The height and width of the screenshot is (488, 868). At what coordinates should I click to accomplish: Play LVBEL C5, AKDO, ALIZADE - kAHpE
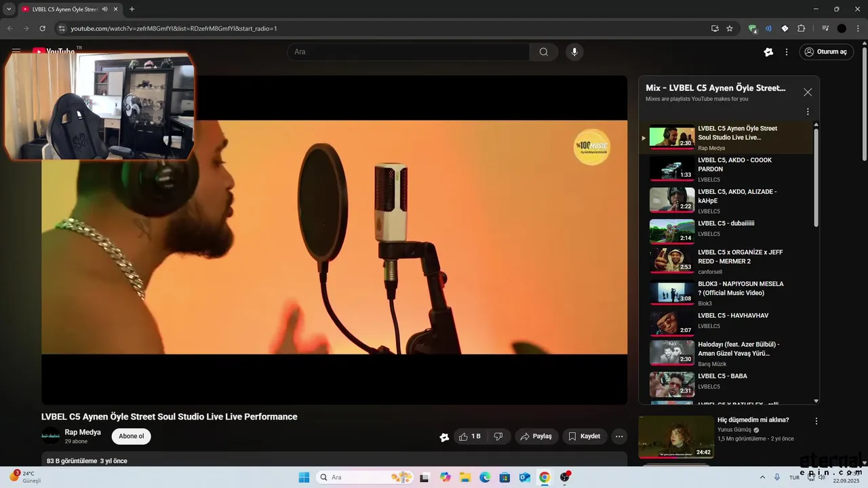726,201
